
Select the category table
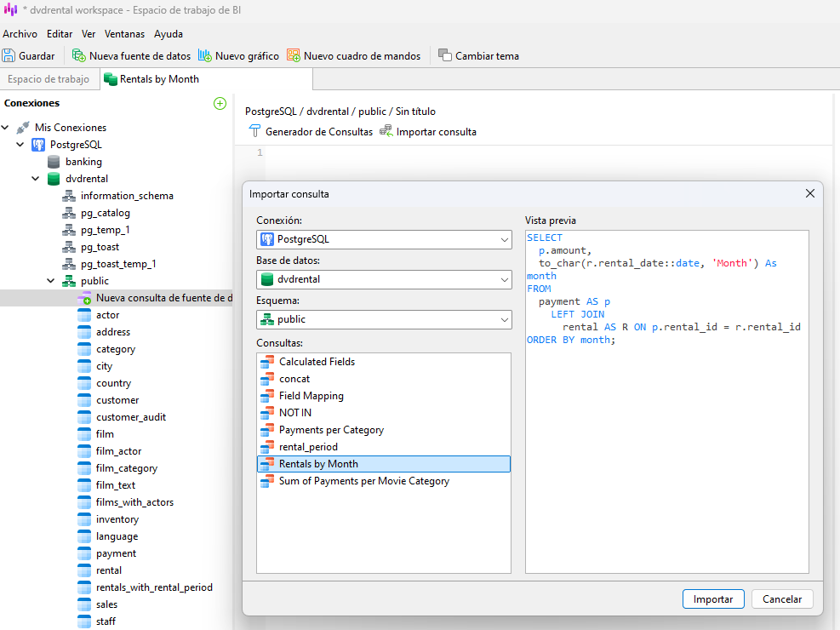[x=116, y=349]
